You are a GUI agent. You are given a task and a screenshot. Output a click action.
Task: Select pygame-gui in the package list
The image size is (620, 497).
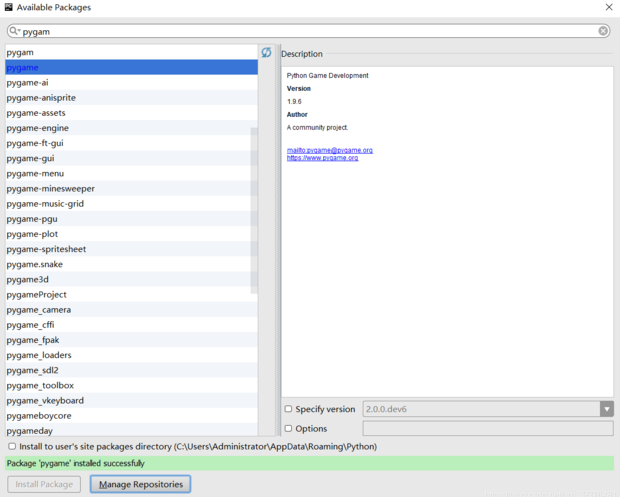[30, 158]
